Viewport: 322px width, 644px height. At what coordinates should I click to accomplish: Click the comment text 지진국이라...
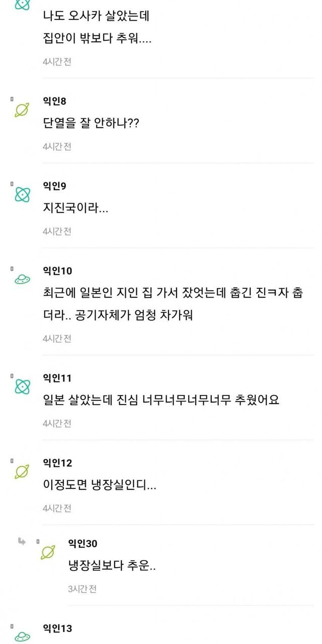(x=75, y=208)
